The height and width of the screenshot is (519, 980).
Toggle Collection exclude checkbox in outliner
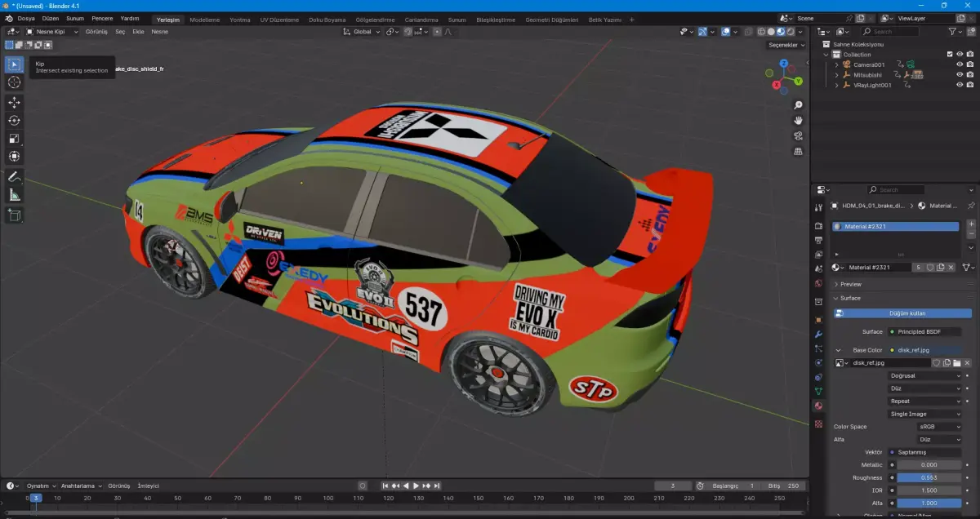[949, 55]
